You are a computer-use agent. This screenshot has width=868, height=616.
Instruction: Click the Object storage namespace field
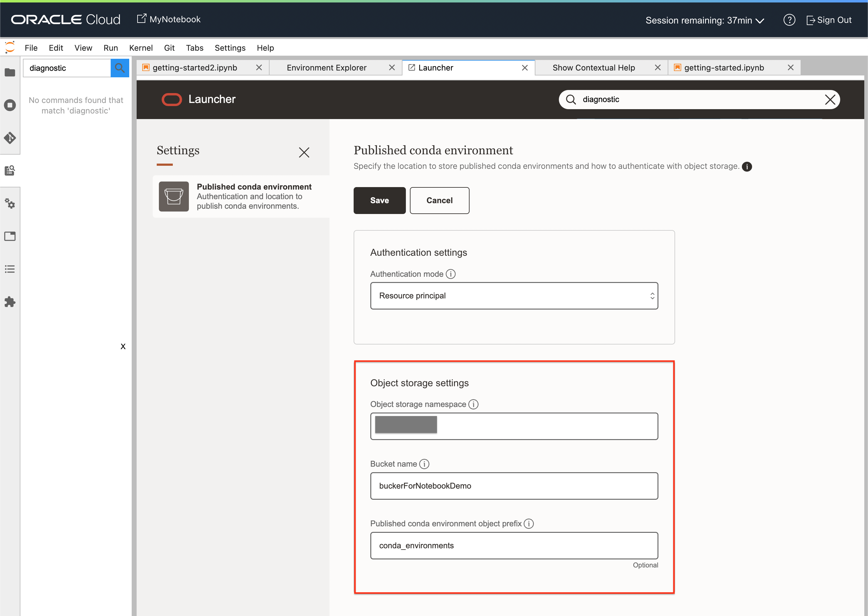(514, 426)
